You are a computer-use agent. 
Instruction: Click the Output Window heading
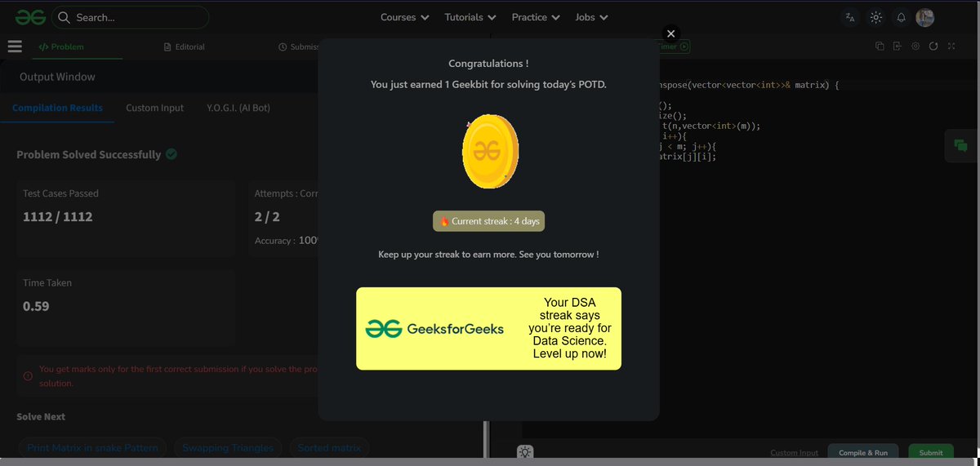(x=57, y=77)
